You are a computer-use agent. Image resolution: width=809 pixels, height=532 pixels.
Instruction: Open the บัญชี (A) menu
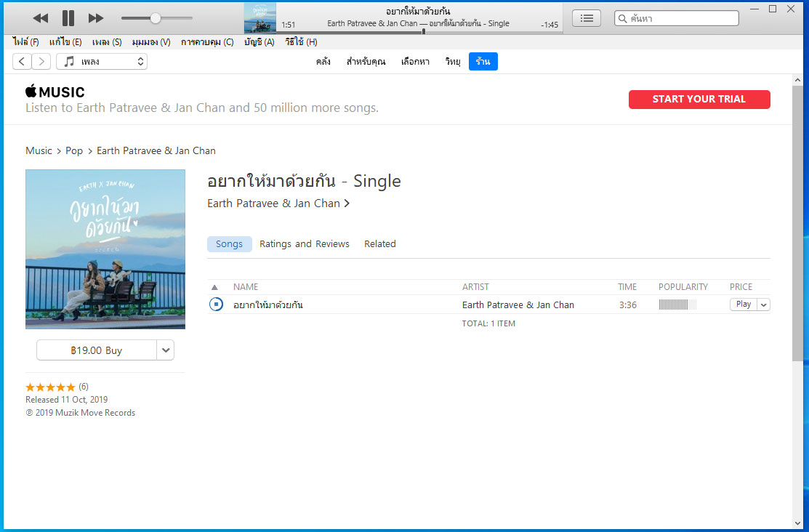coord(259,42)
